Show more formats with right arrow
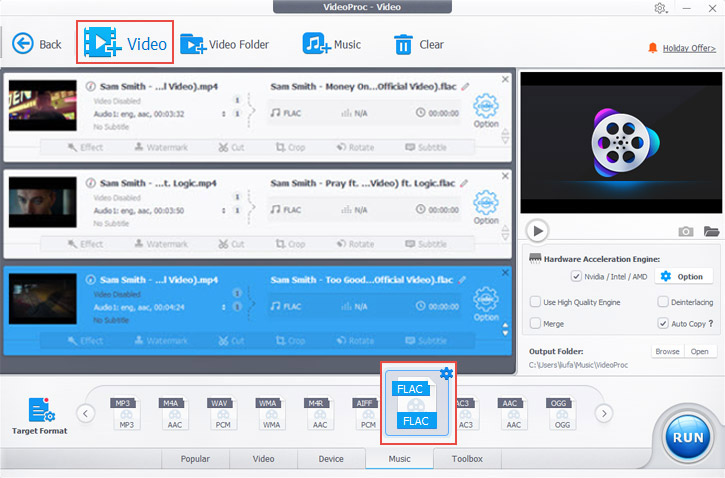This screenshot has width=725, height=478. [604, 413]
